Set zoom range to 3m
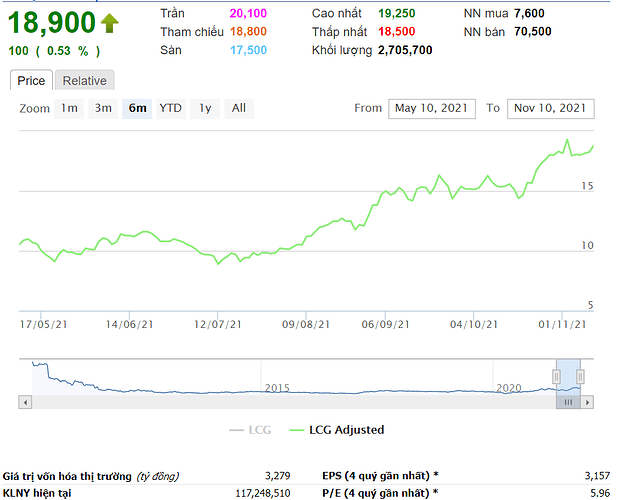The width and height of the screenshot is (619, 500). 102,108
